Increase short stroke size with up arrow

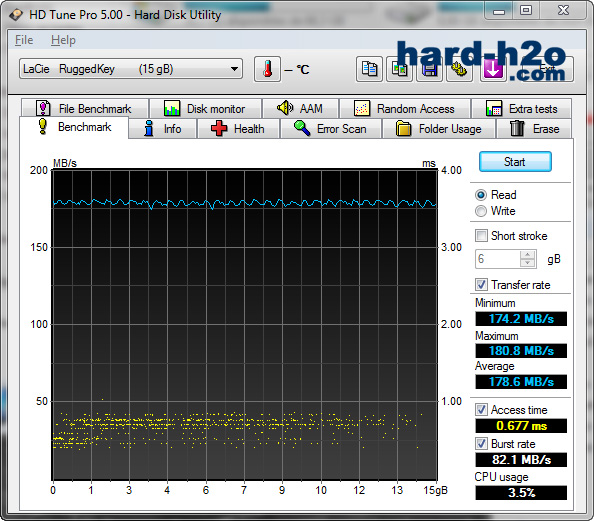[528, 255]
